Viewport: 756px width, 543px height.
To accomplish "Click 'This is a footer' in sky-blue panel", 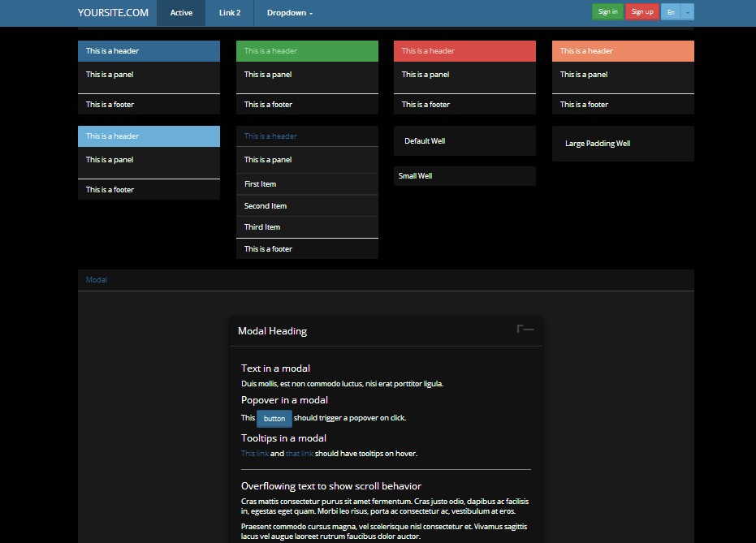I will 110,190.
